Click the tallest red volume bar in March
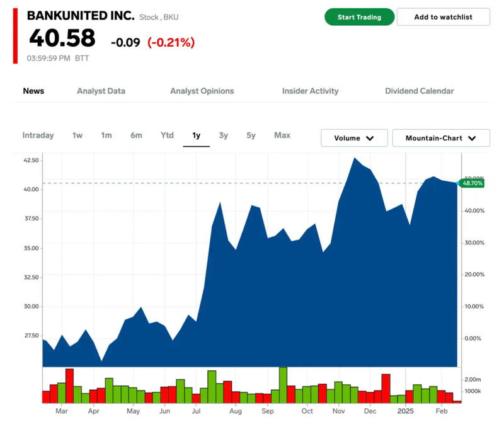504x422 pixels. tap(69, 385)
